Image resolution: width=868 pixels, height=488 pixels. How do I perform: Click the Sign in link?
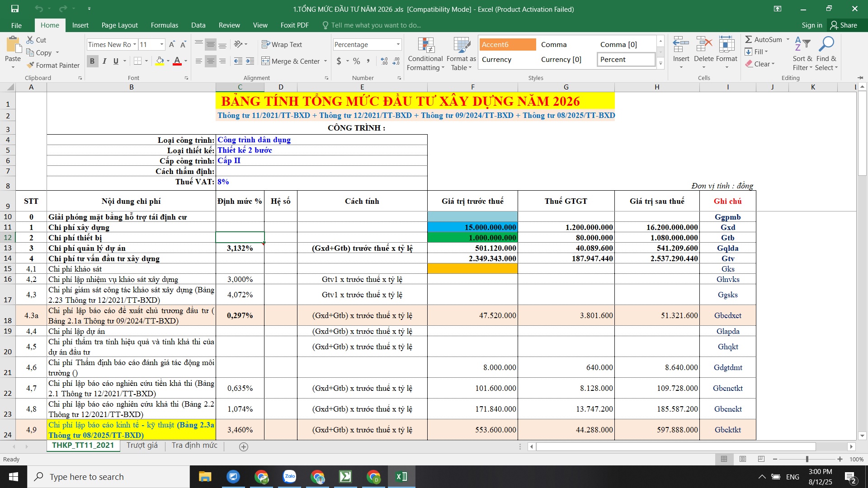pos(811,25)
